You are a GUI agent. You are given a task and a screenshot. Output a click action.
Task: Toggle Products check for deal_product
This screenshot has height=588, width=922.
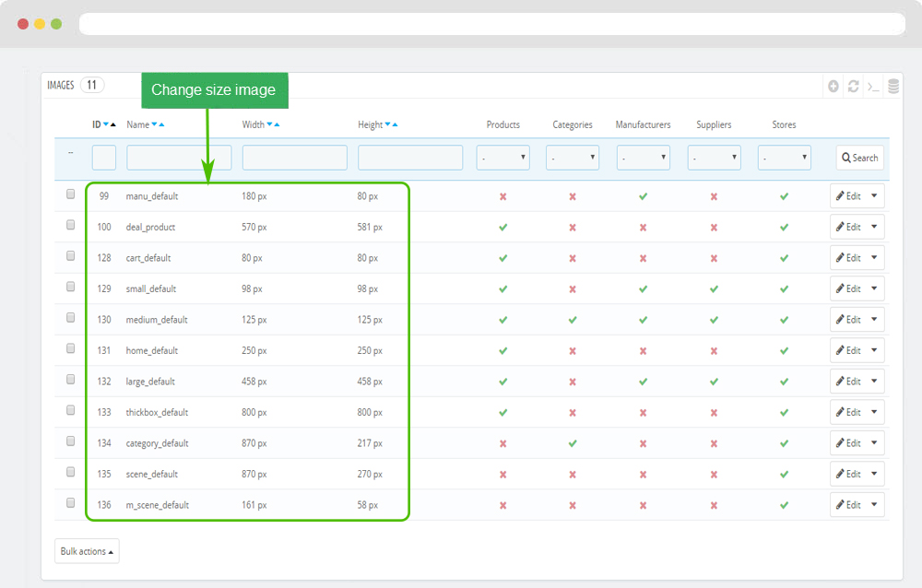pyautogui.click(x=502, y=227)
